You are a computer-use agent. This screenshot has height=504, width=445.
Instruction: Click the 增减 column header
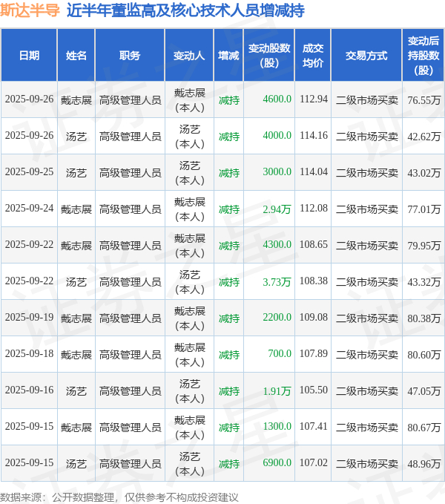(228, 55)
